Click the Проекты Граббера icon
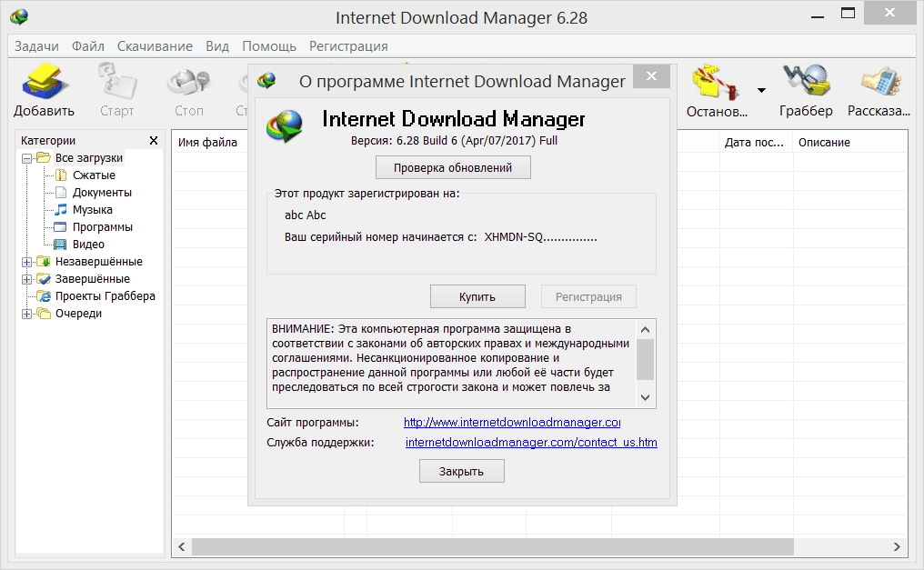The image size is (924, 570). pos(44,295)
